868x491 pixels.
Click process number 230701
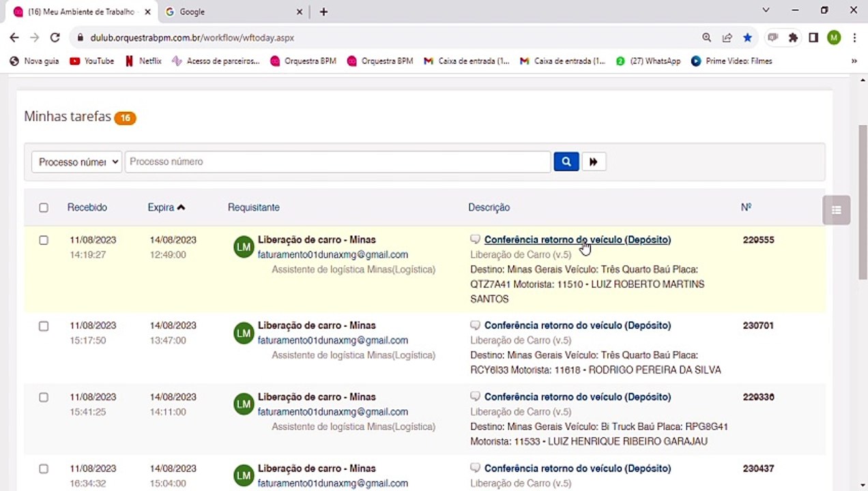758,326
